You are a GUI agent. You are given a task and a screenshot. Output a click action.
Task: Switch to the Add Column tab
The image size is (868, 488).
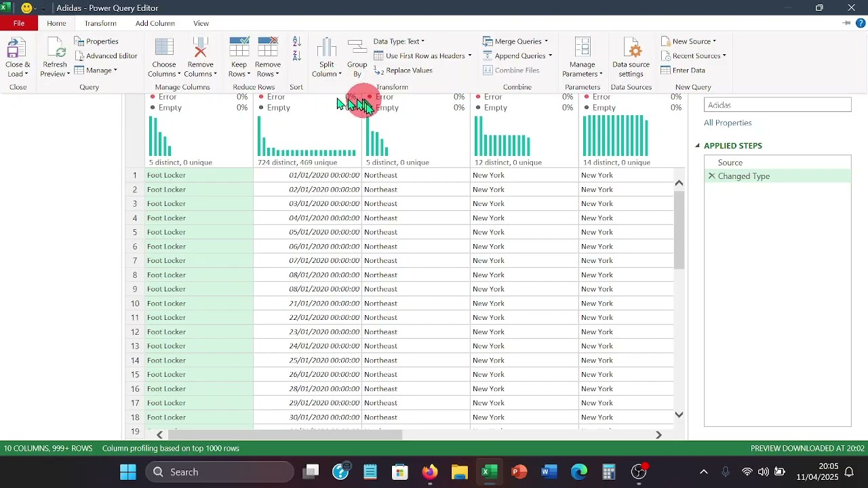click(155, 23)
